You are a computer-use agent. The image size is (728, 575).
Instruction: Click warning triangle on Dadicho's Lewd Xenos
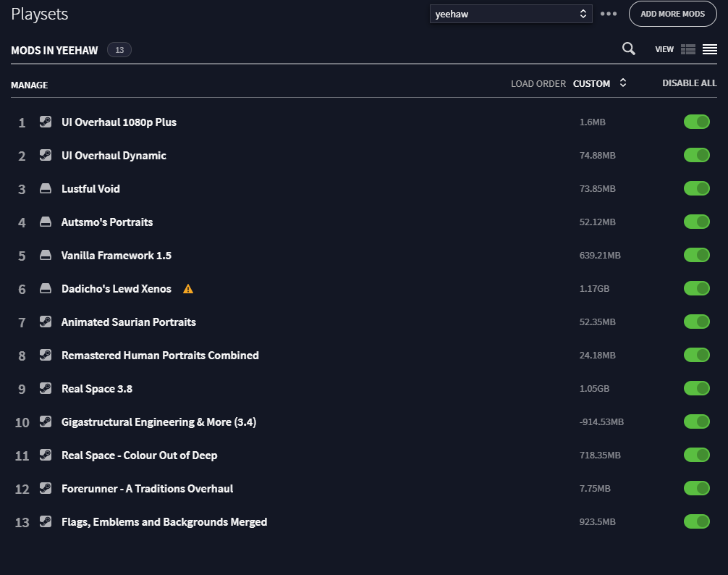click(x=188, y=289)
